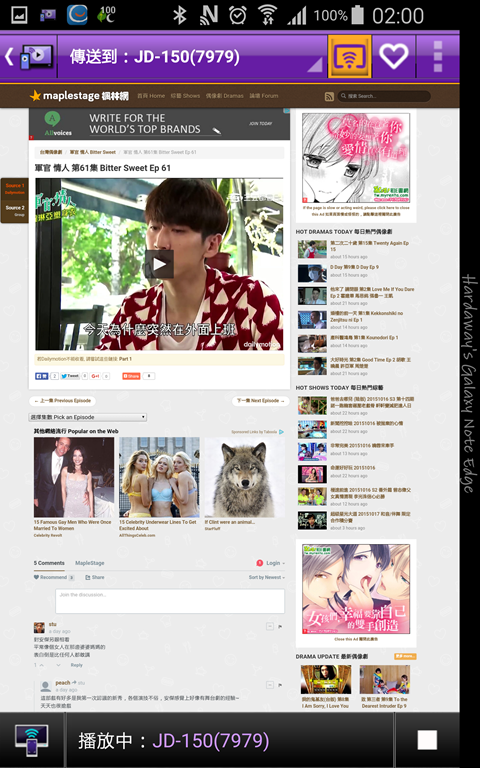Select the MapleStage comments tab
480x768 pixels.
coord(90,563)
